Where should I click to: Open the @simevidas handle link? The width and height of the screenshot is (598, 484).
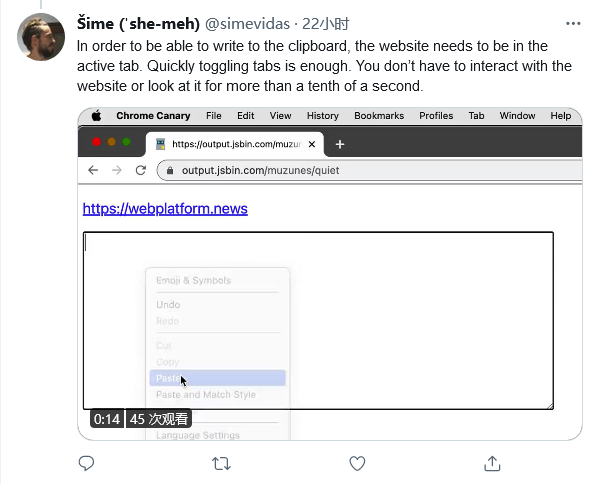click(x=247, y=24)
